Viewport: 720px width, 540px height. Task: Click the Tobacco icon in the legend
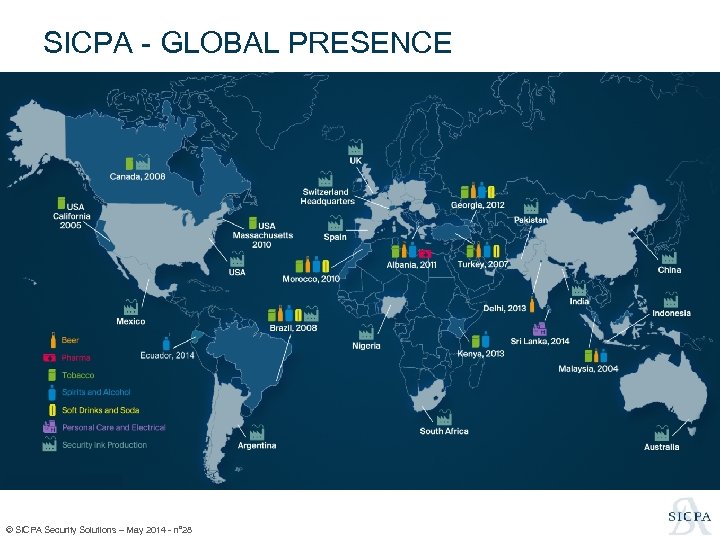[52, 375]
